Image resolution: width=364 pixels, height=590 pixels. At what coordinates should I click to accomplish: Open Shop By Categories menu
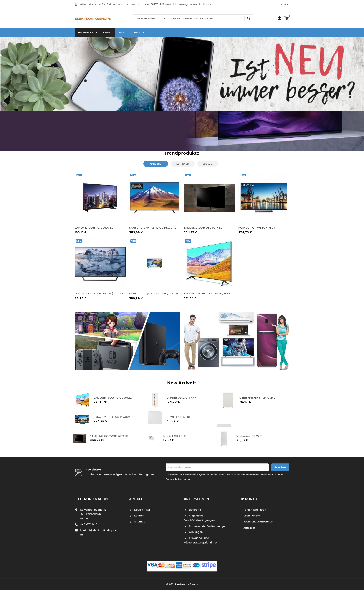(95, 33)
